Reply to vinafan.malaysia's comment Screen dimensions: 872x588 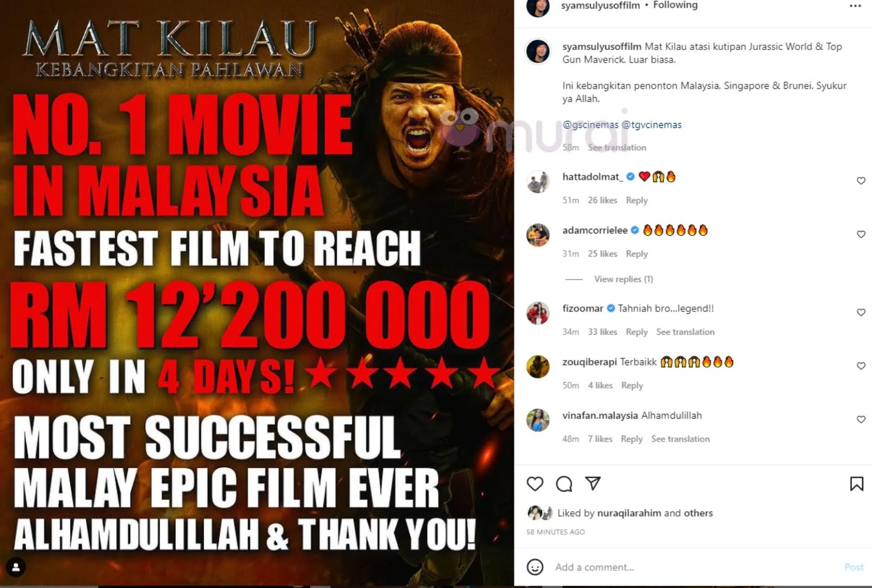click(x=631, y=439)
